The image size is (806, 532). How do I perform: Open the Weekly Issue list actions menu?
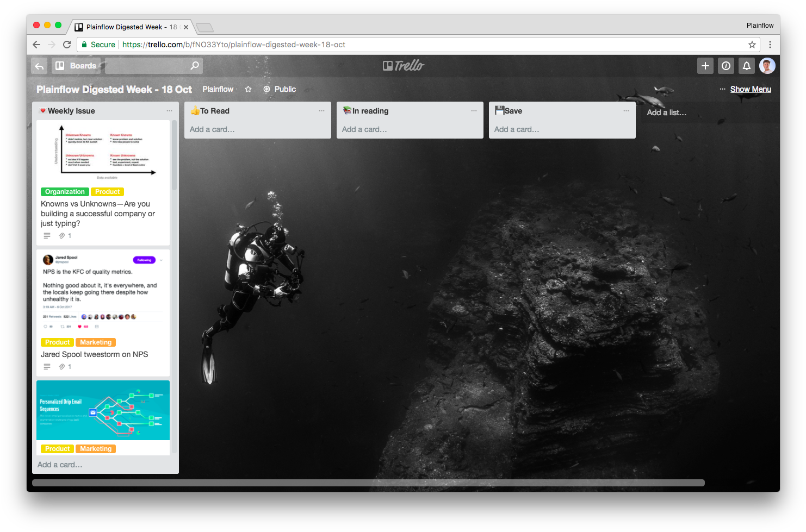169,110
